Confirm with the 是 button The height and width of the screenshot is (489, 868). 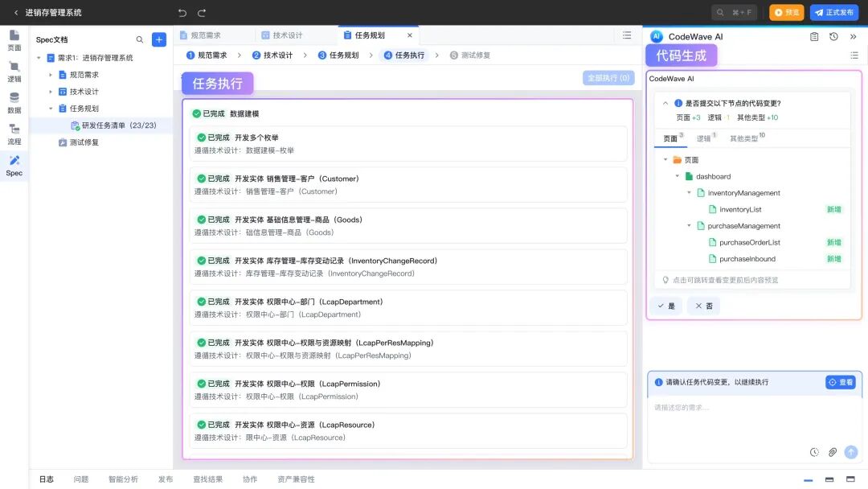click(x=666, y=306)
